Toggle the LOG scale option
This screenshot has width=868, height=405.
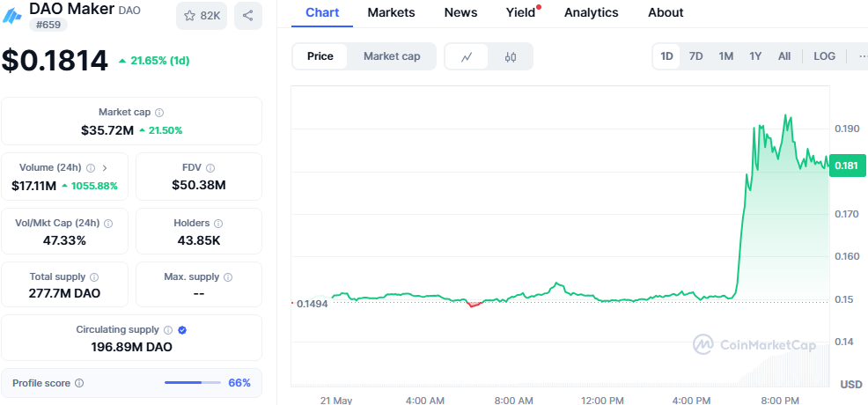[x=824, y=56]
